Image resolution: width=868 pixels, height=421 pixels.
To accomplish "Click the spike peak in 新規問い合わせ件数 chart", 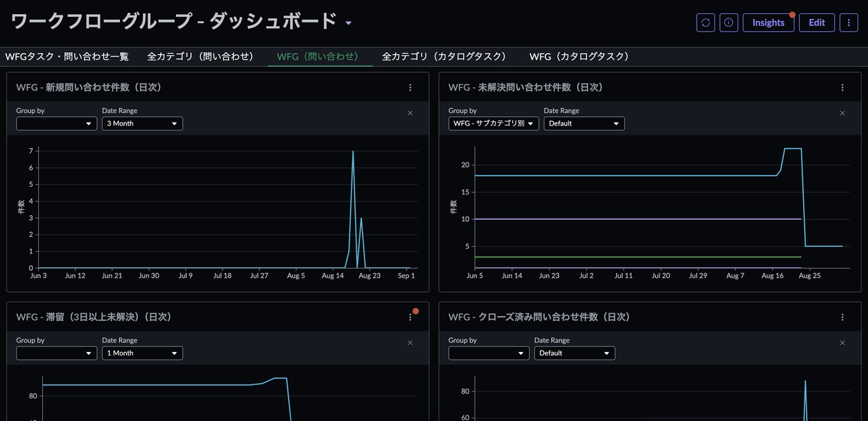I will [353, 152].
